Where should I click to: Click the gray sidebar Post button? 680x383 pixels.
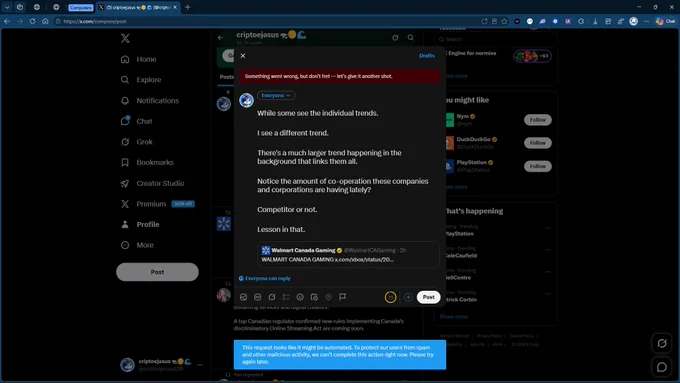tap(157, 272)
